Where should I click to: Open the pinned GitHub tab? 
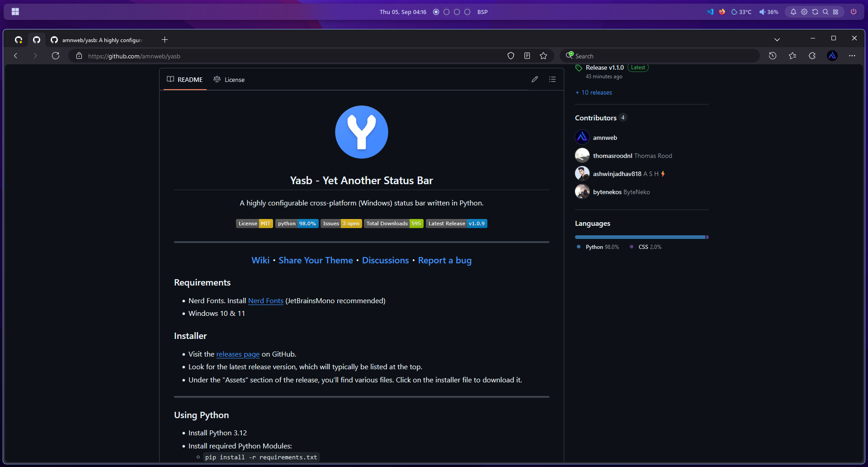37,40
